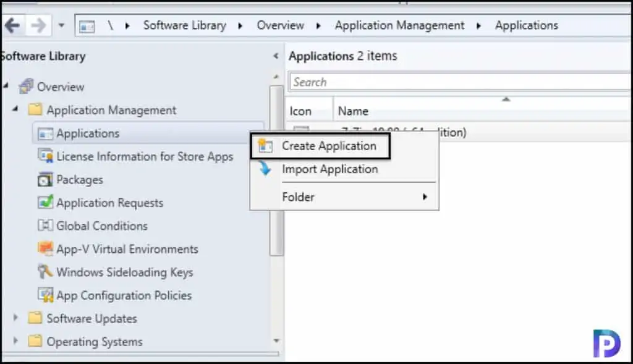Open the Software Library breadcrumb
The width and height of the screenshot is (633, 364).
(184, 25)
